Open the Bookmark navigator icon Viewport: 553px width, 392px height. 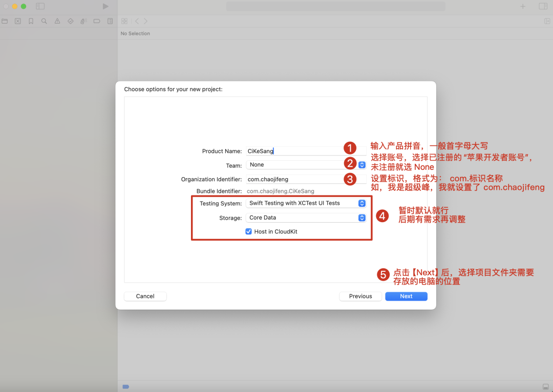coord(31,21)
